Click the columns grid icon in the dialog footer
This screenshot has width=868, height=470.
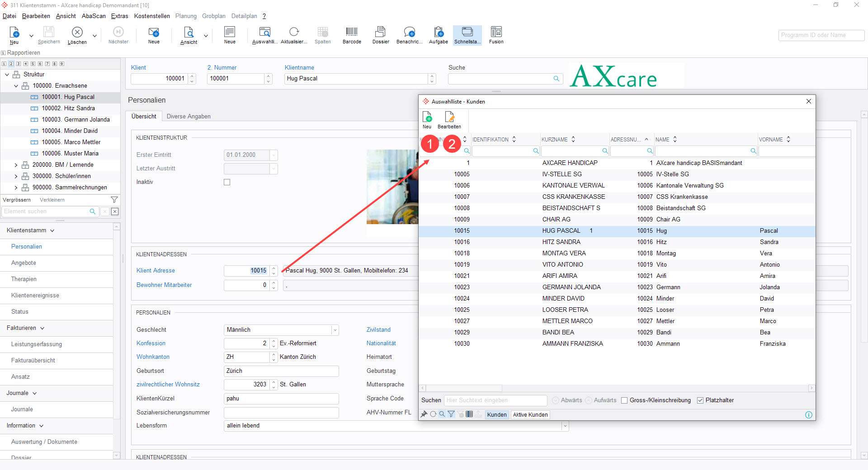[469, 414]
